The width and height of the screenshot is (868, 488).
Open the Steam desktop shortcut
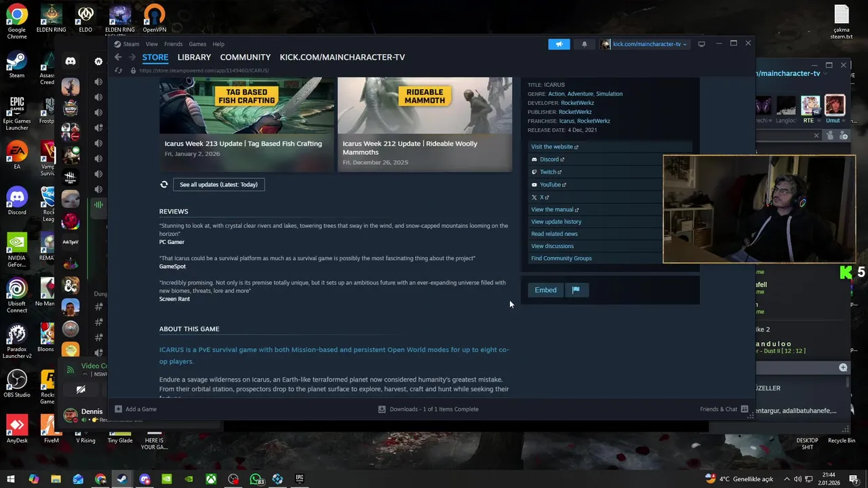(17, 66)
